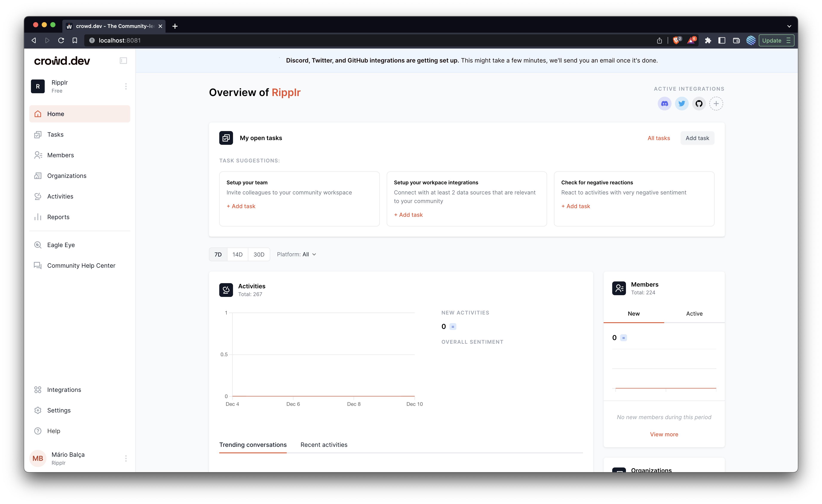The height and width of the screenshot is (504, 822).
Task: Open the Platform: All dropdown
Action: coord(296,254)
